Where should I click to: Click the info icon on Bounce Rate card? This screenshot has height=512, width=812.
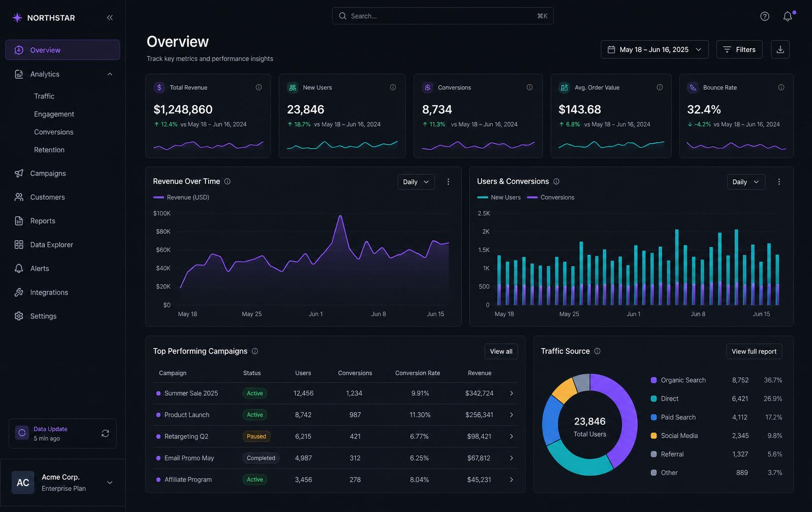click(781, 87)
